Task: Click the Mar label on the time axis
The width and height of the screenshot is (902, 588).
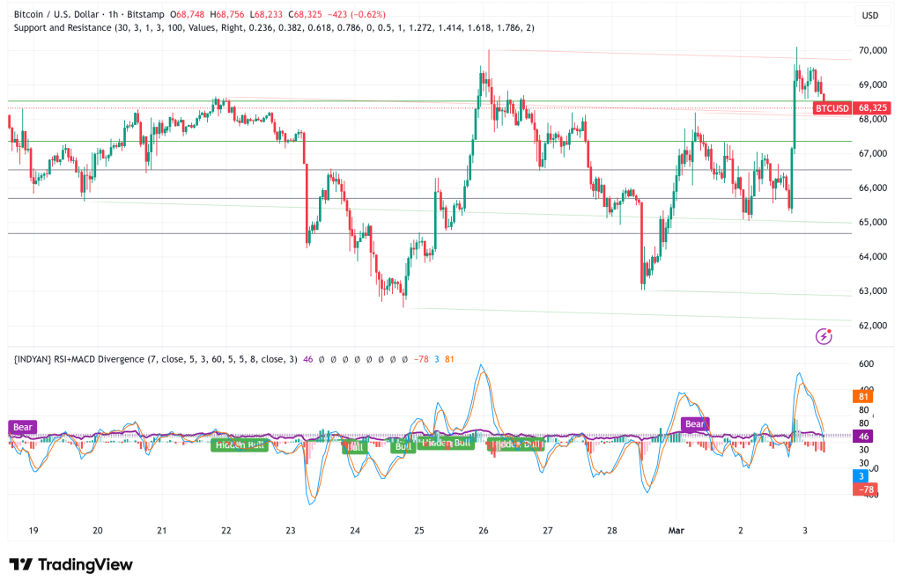Action: pyautogui.click(x=676, y=531)
